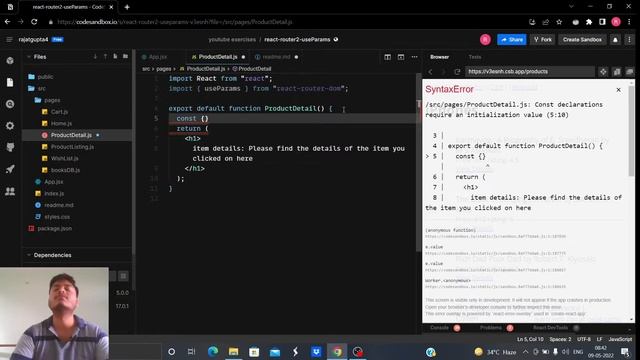
Task: Open the header more options vertical dots
Action: [x=629, y=40]
